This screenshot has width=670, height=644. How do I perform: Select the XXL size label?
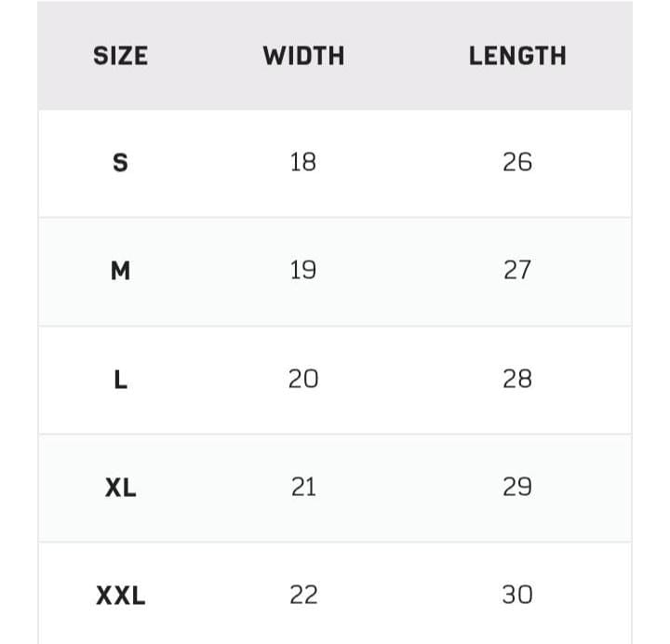[120, 595]
